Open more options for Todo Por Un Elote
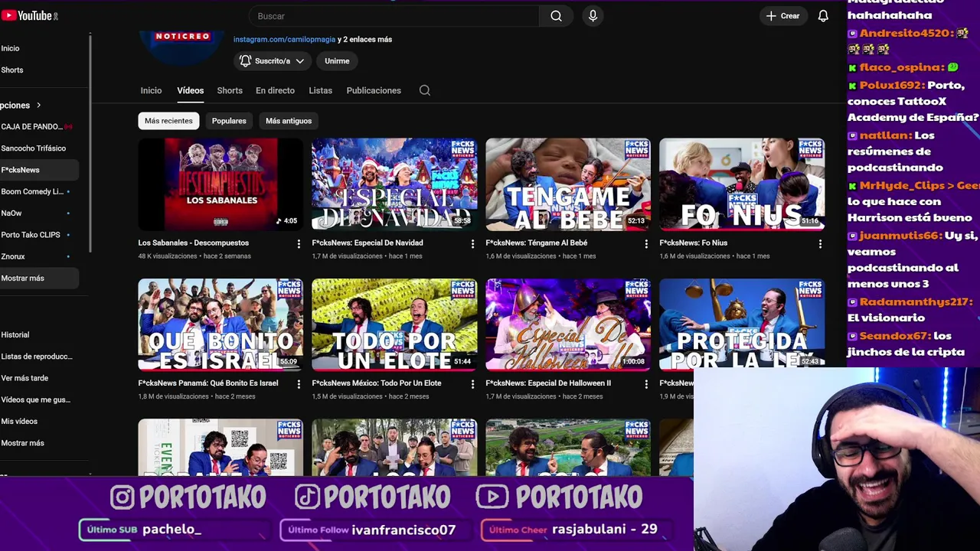Screen dimensions: 980x551 [472, 384]
